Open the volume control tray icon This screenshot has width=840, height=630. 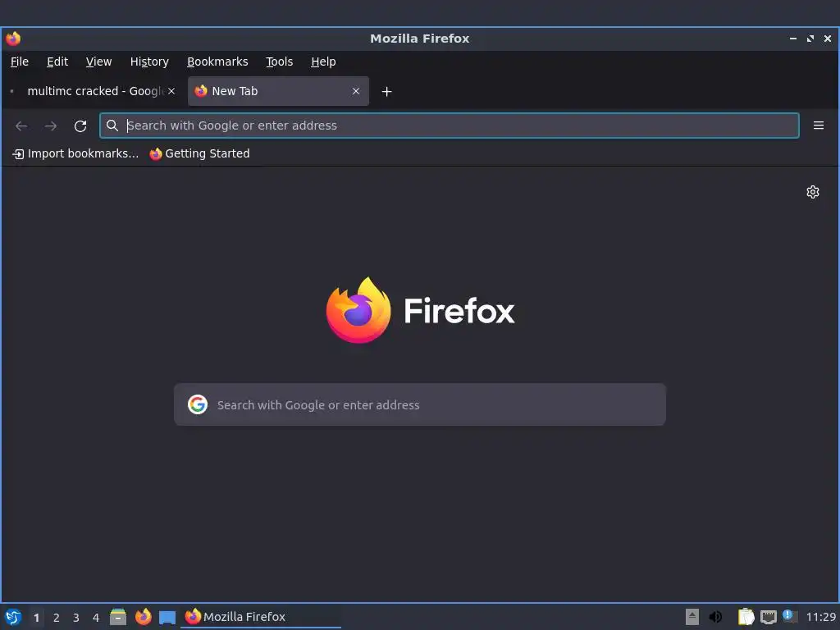[x=715, y=617]
